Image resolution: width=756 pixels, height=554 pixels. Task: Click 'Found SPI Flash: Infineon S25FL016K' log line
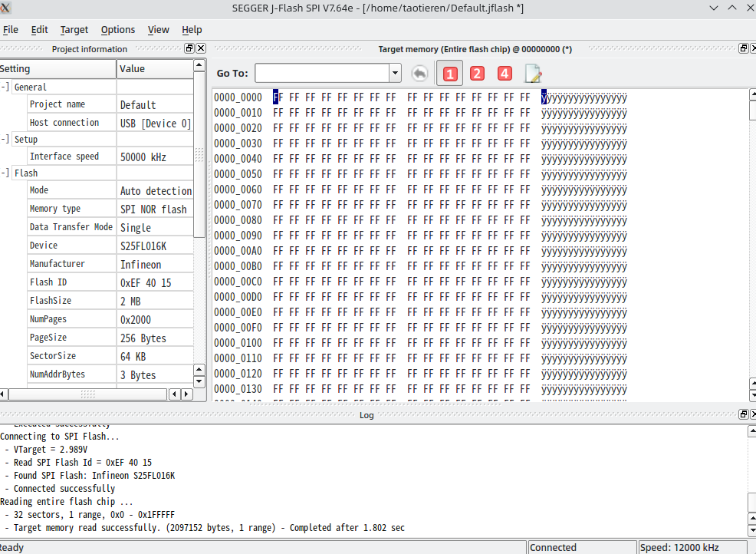point(94,475)
